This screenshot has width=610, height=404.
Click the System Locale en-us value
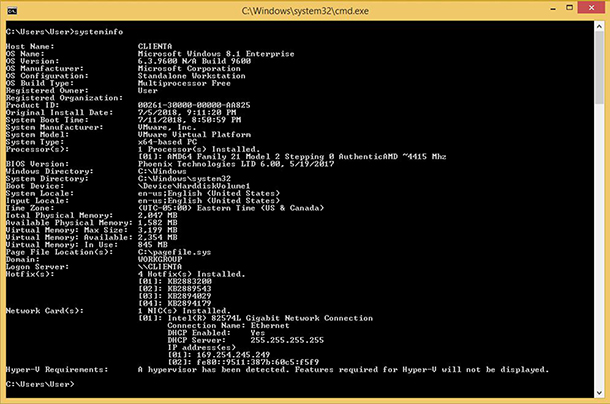pos(209,193)
